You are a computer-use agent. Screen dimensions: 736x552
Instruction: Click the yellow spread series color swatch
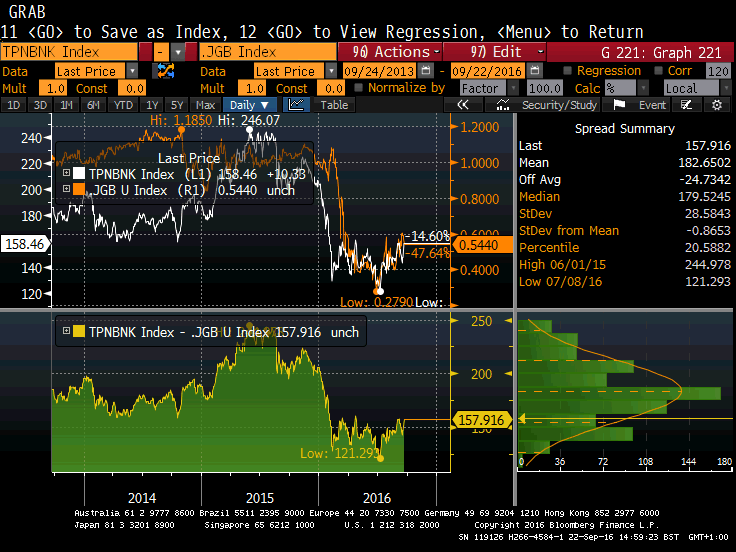[x=79, y=331]
